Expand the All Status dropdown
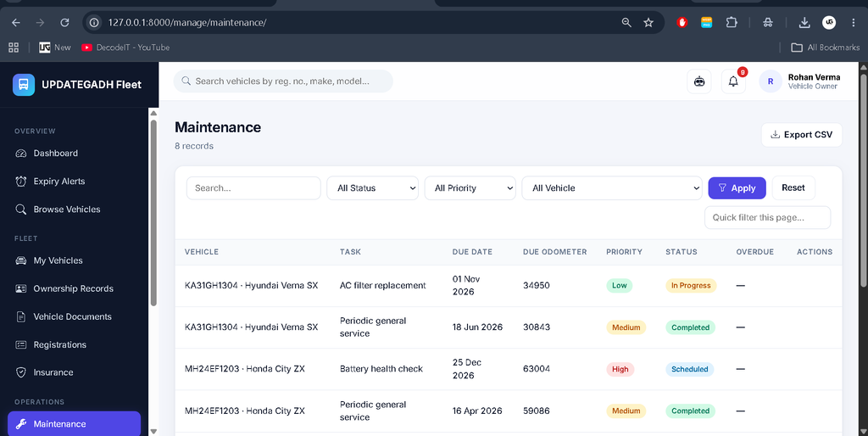Viewport: 868px width, 436px height. tap(373, 188)
